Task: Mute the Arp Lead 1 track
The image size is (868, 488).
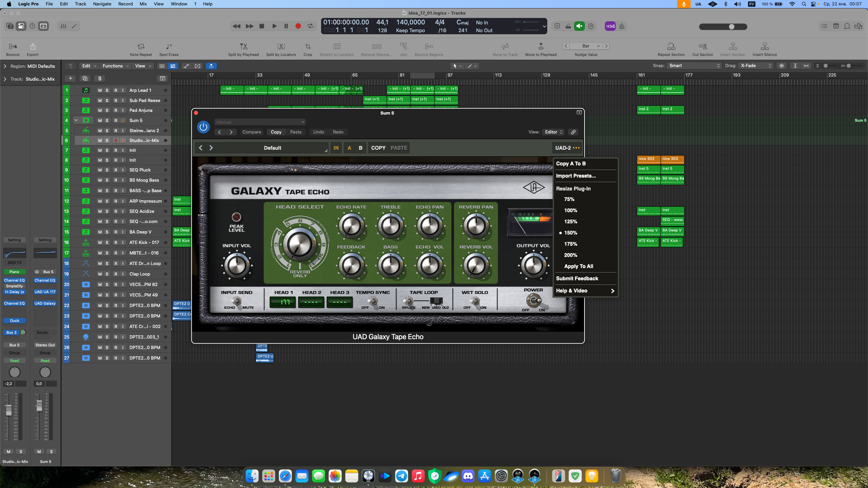Action: (x=100, y=90)
